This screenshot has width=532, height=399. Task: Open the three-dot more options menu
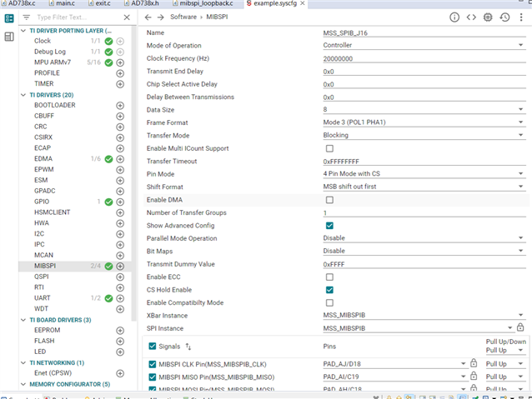pos(521,17)
